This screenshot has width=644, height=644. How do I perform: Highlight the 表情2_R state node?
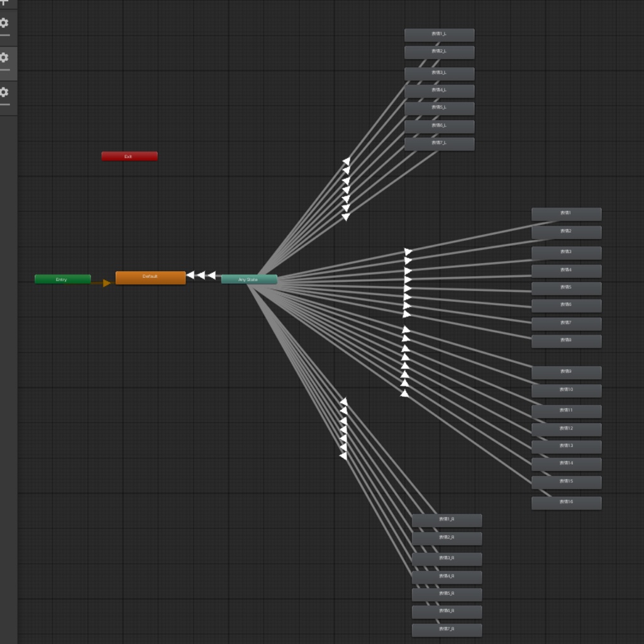point(447,538)
